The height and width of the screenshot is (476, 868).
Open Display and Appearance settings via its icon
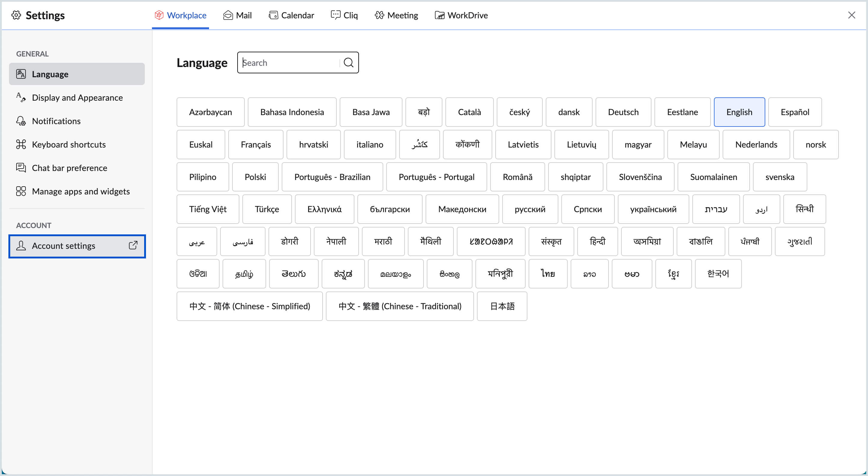pos(21,97)
